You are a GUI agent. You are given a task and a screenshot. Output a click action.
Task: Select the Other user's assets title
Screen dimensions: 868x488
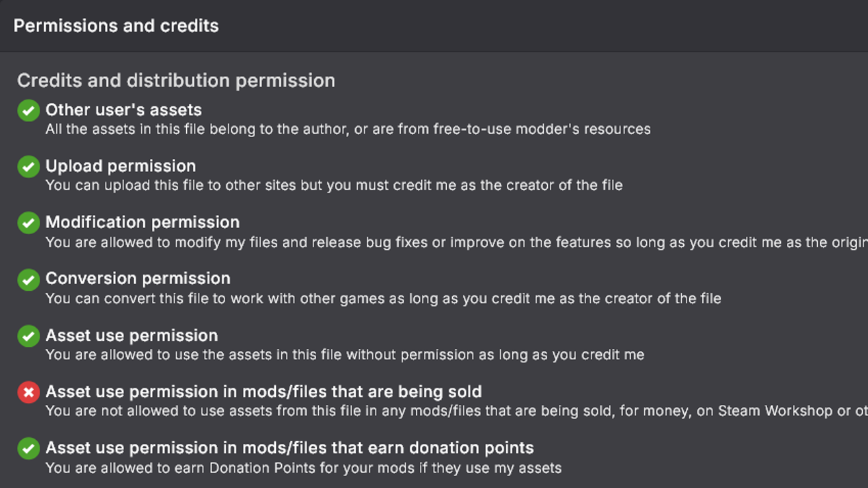[x=123, y=109]
